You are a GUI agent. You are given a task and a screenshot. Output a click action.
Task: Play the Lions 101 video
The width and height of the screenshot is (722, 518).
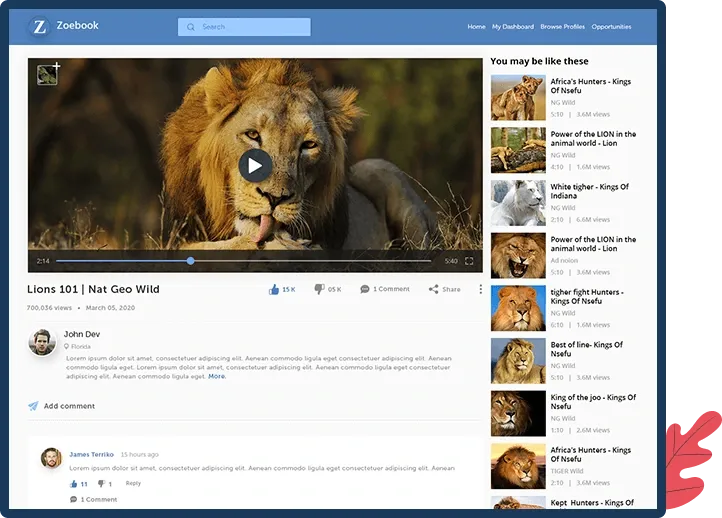[255, 166]
